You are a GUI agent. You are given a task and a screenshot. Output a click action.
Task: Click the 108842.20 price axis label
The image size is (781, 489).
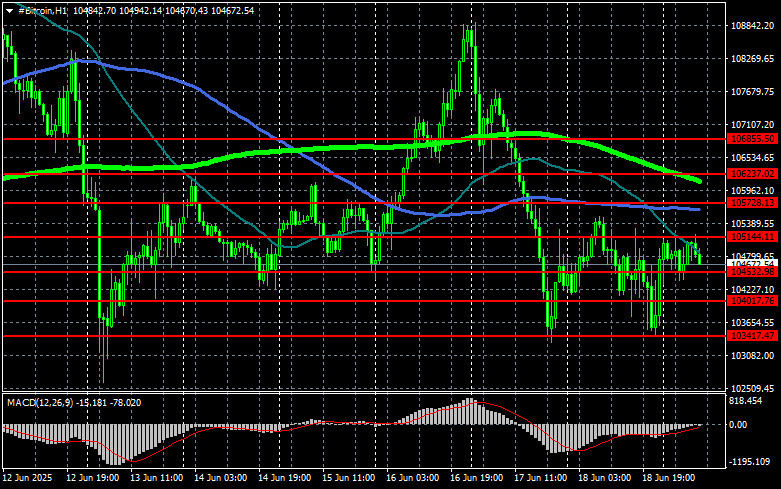752,26
